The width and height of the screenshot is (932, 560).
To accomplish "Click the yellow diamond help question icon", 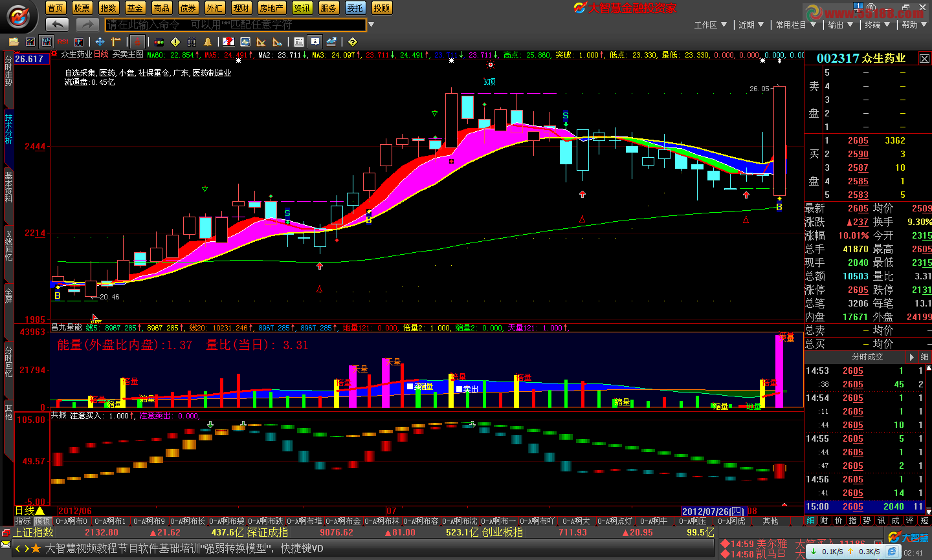I will pos(352,41).
